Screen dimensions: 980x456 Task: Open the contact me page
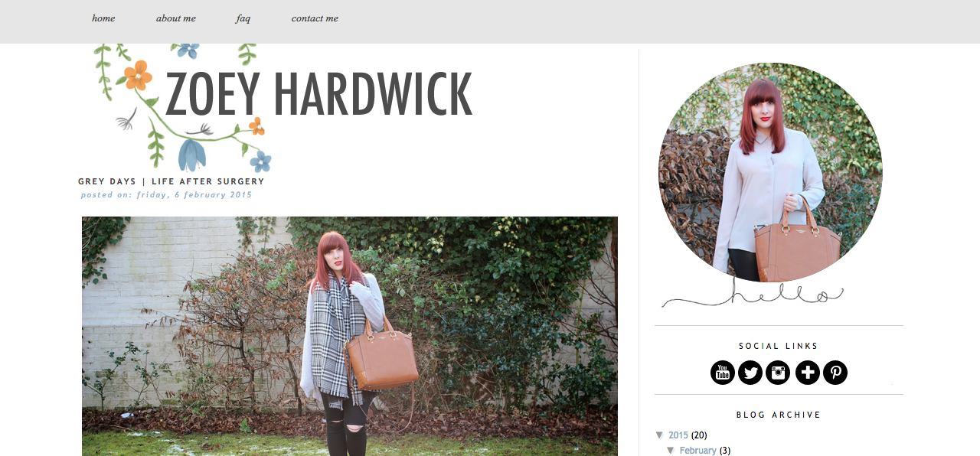click(315, 18)
